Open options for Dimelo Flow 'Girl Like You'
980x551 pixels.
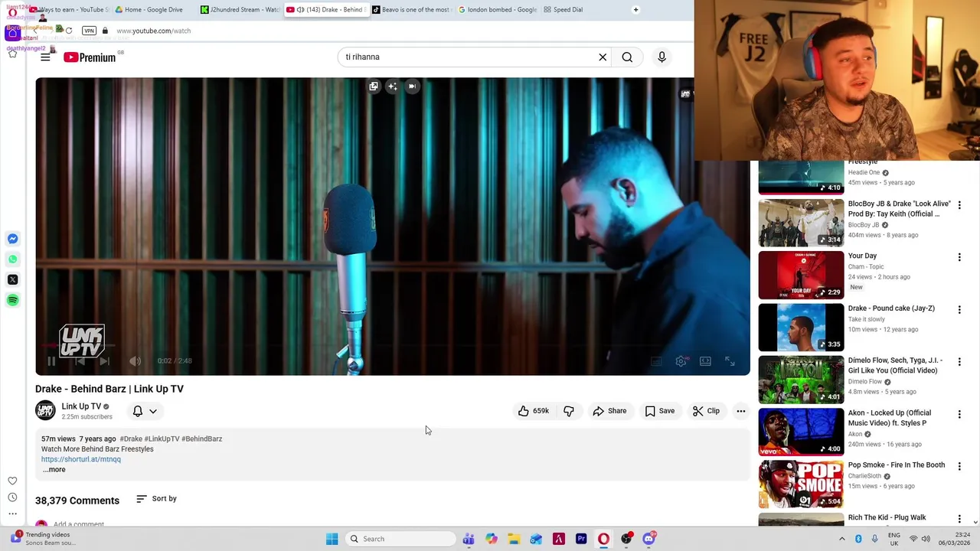tap(959, 362)
